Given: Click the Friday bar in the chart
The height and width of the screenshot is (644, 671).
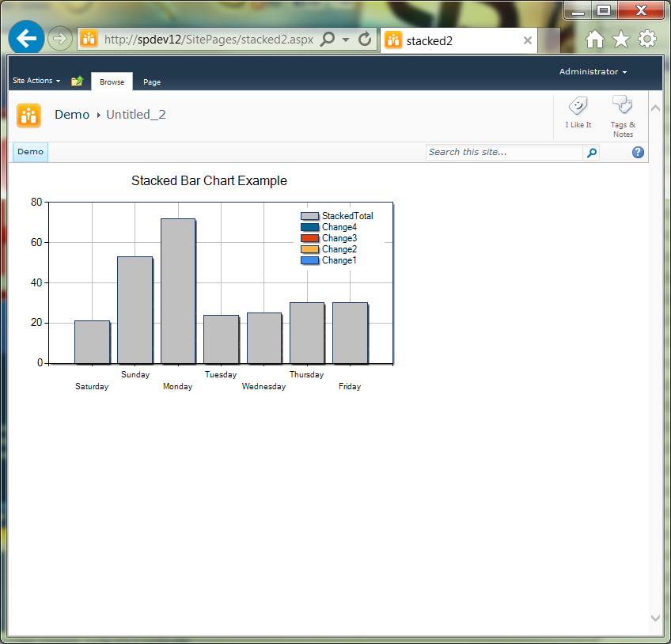Looking at the screenshot, I should coord(350,333).
